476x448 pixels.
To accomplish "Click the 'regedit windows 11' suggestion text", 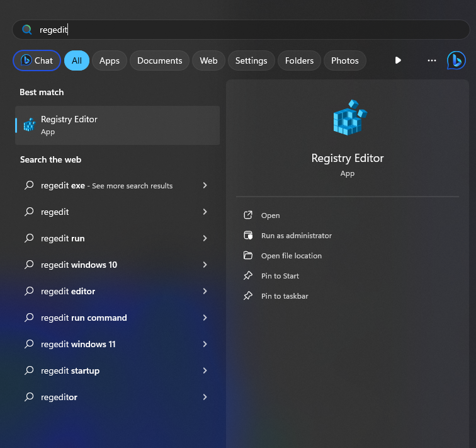I will pyautogui.click(x=78, y=344).
